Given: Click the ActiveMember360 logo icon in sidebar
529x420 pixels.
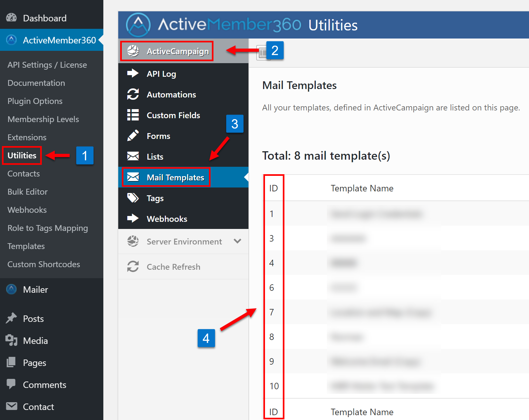Looking at the screenshot, I should 11,40.
